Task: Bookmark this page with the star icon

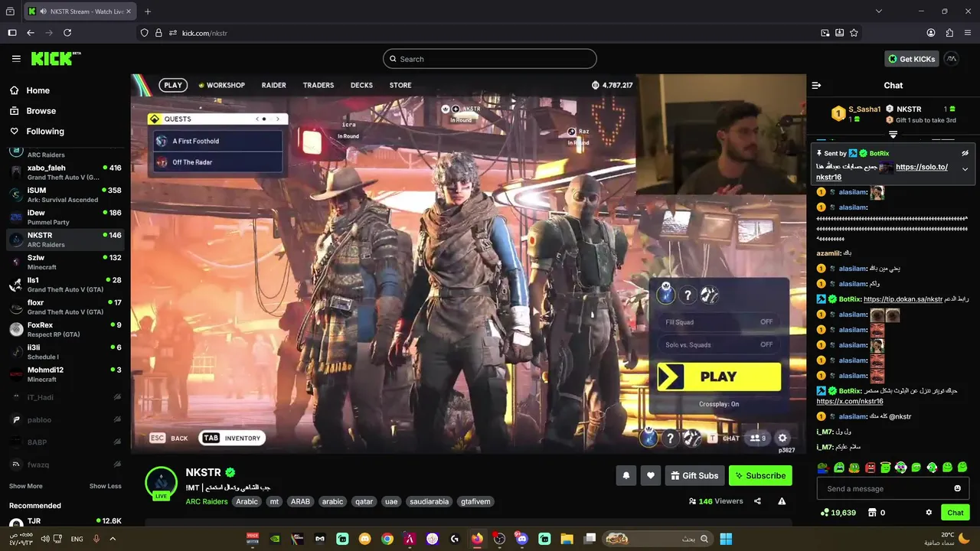Action: [854, 33]
